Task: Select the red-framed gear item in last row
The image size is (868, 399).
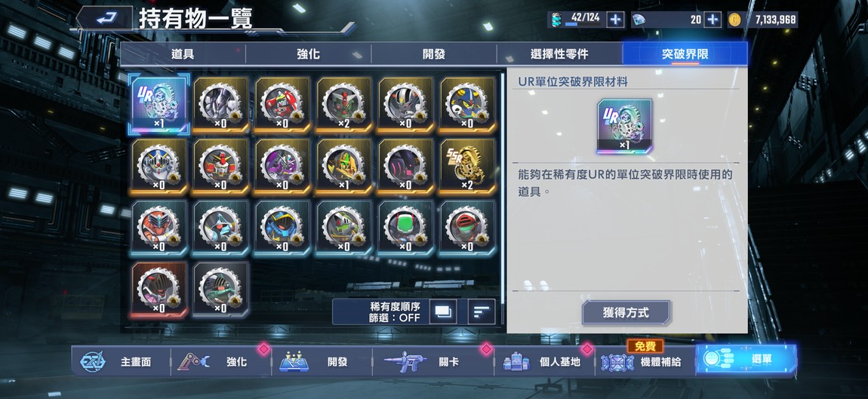Action: coord(159,290)
